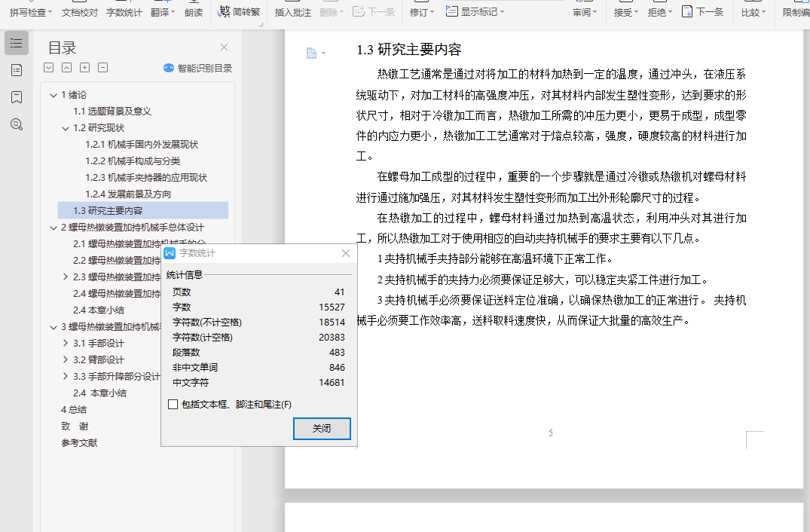Click the outline level-down arrow icon
The height and width of the screenshot is (532, 810).
(x=48, y=68)
